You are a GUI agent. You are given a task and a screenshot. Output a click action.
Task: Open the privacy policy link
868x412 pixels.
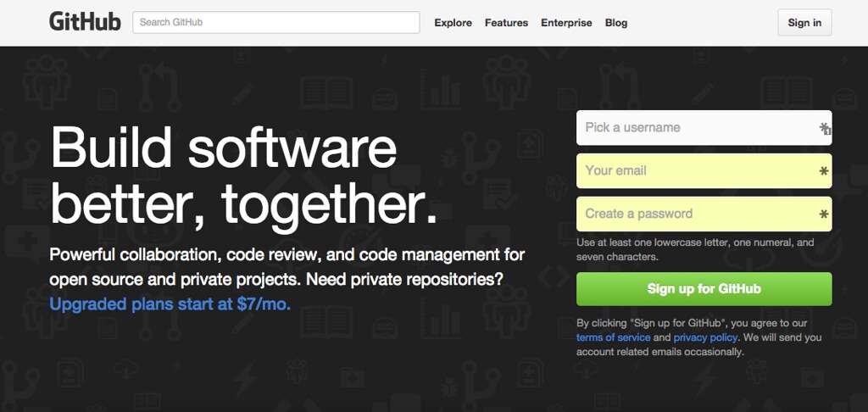[x=705, y=337]
